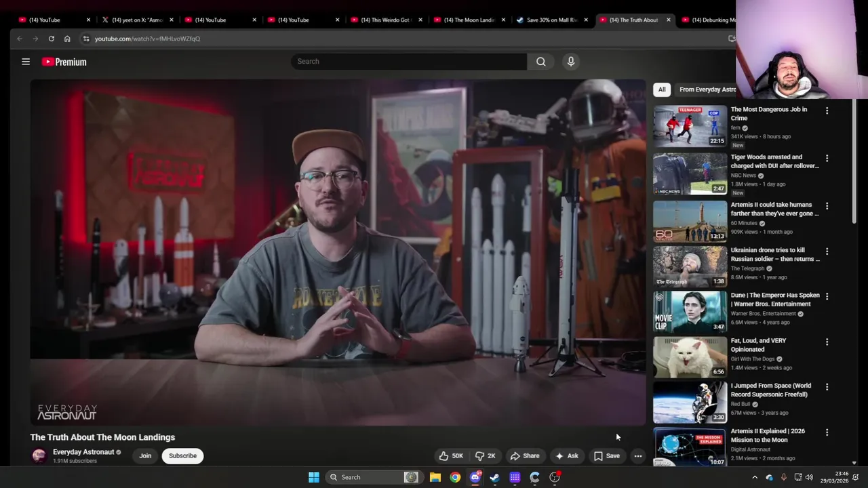Open site information icon in address bar
The image size is (868, 488).
85,39
